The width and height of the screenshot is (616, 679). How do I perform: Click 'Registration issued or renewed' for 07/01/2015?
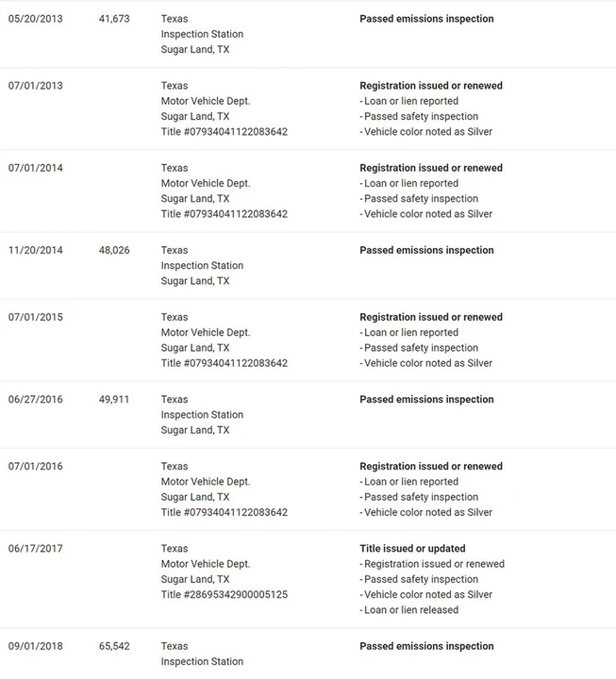point(431,317)
